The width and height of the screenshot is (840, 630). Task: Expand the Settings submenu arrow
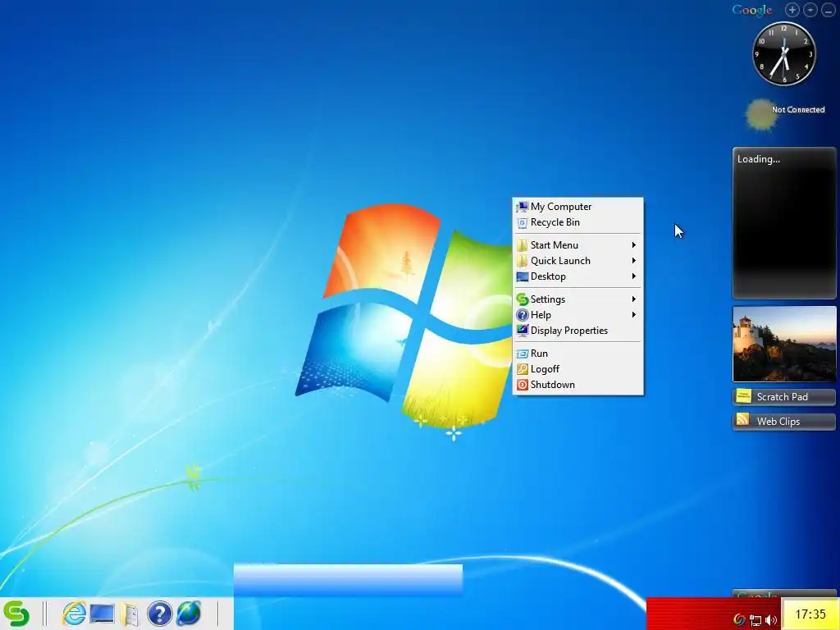point(634,299)
